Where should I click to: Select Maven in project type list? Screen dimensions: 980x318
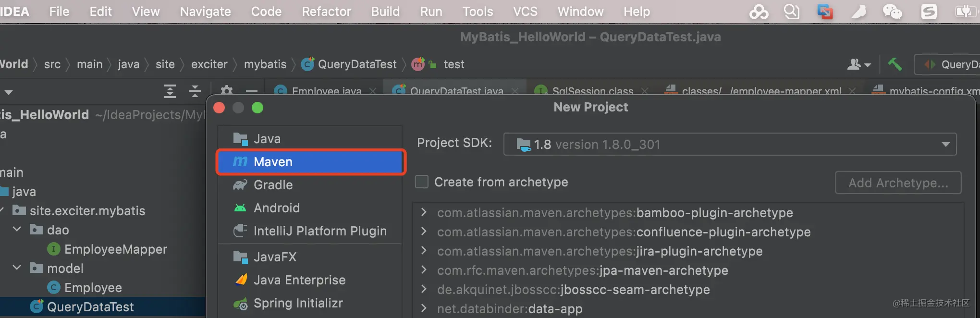coord(311,162)
